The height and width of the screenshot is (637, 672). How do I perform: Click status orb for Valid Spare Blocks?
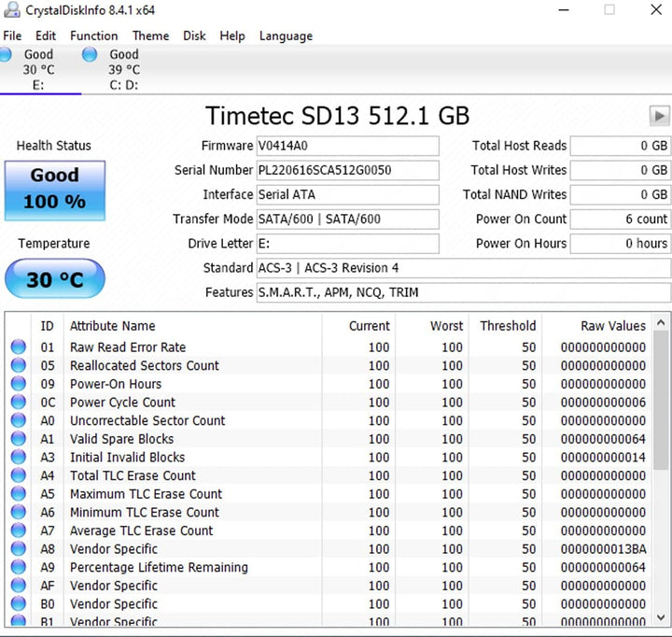pos(19,438)
